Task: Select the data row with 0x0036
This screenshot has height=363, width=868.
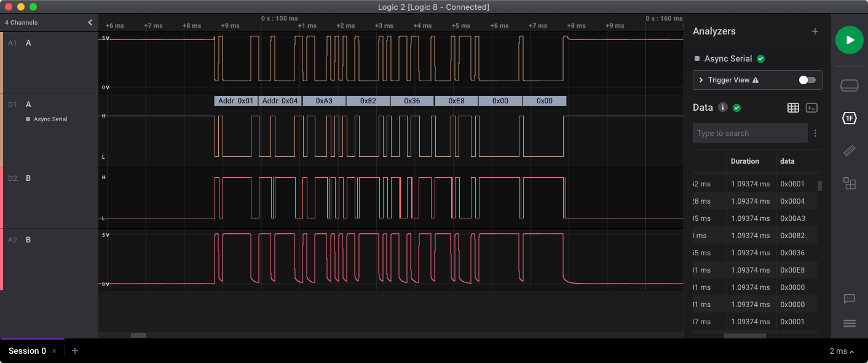Action: 755,253
